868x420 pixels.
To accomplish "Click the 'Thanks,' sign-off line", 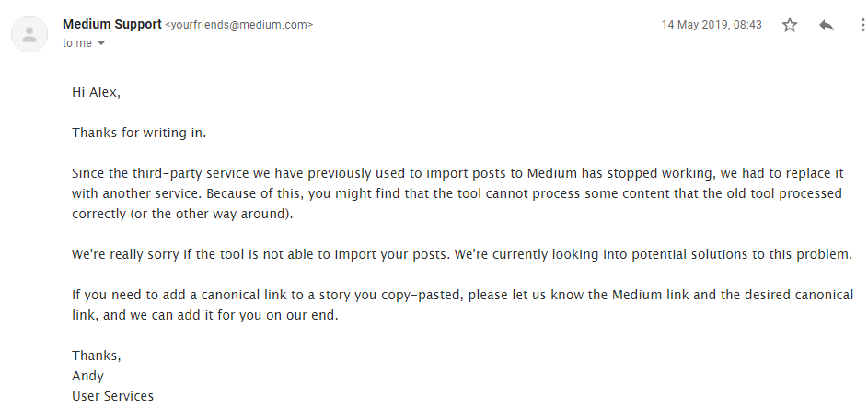I will point(97,356).
